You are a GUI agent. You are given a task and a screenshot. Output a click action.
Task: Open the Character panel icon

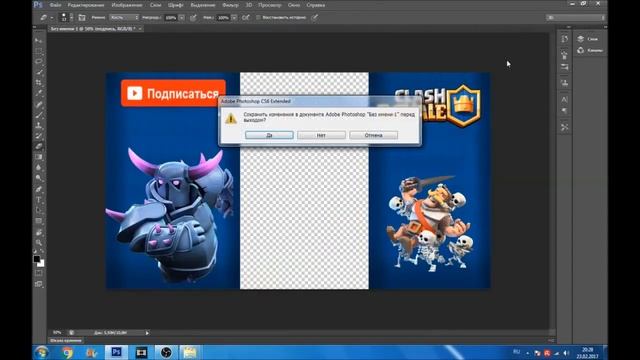[x=564, y=99]
